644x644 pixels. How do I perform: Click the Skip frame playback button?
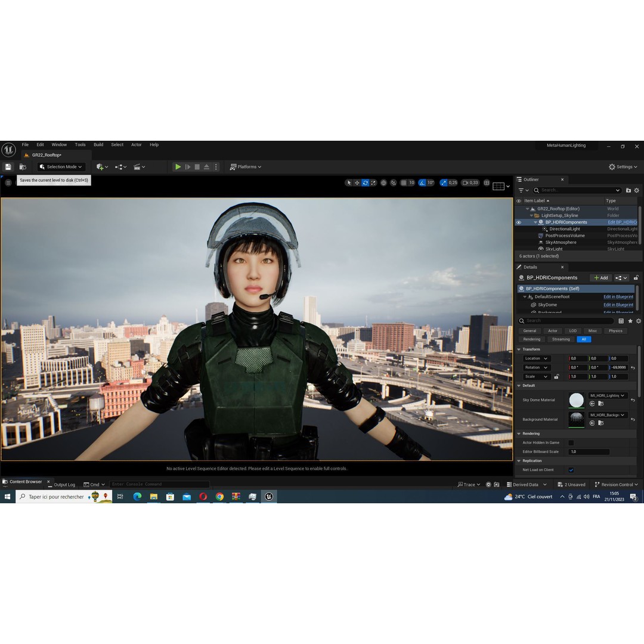pyautogui.click(x=188, y=167)
